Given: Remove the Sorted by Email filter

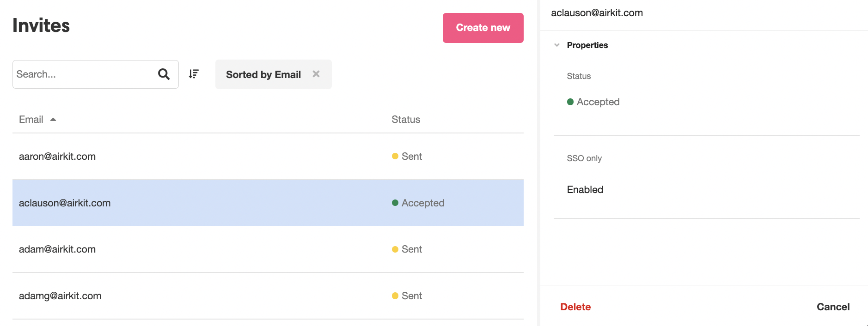Looking at the screenshot, I should 316,74.
